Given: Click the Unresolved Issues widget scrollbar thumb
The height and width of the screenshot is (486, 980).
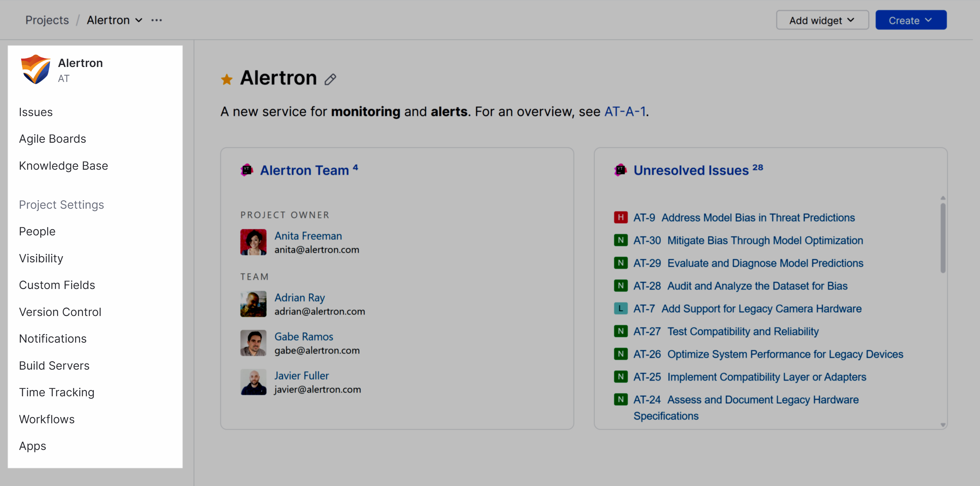Looking at the screenshot, I should 943,238.
